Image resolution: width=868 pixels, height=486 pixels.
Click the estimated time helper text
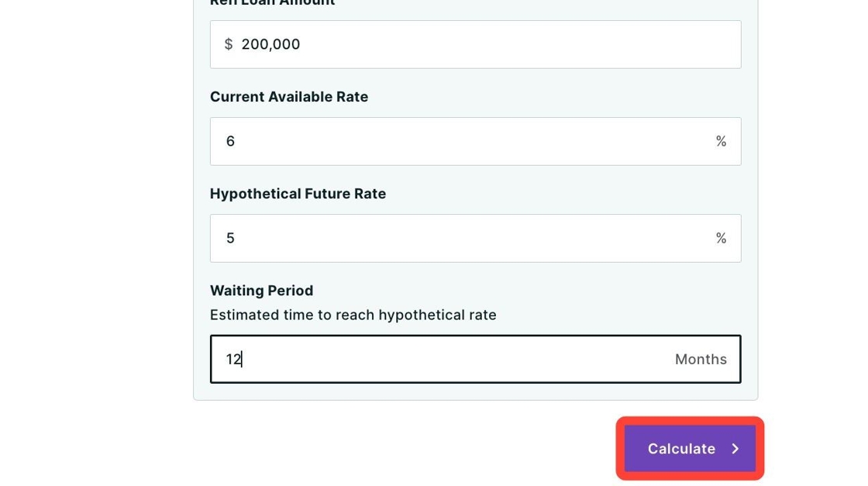coord(353,315)
